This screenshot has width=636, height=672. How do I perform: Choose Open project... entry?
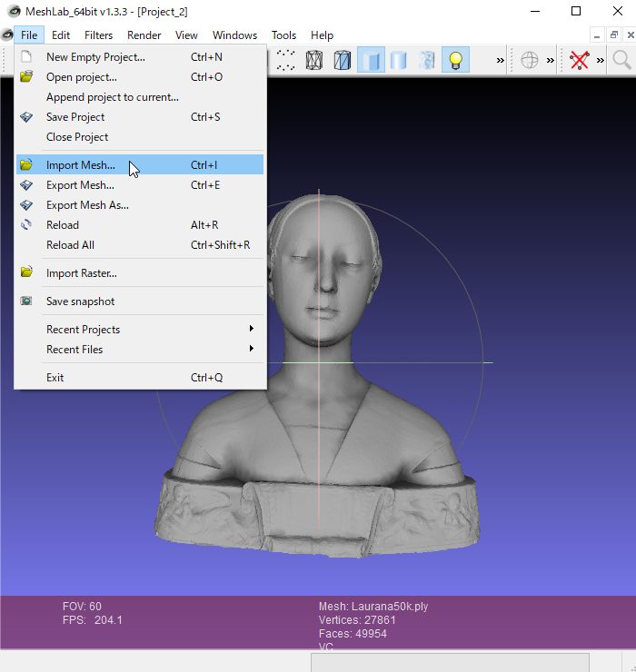(140, 77)
